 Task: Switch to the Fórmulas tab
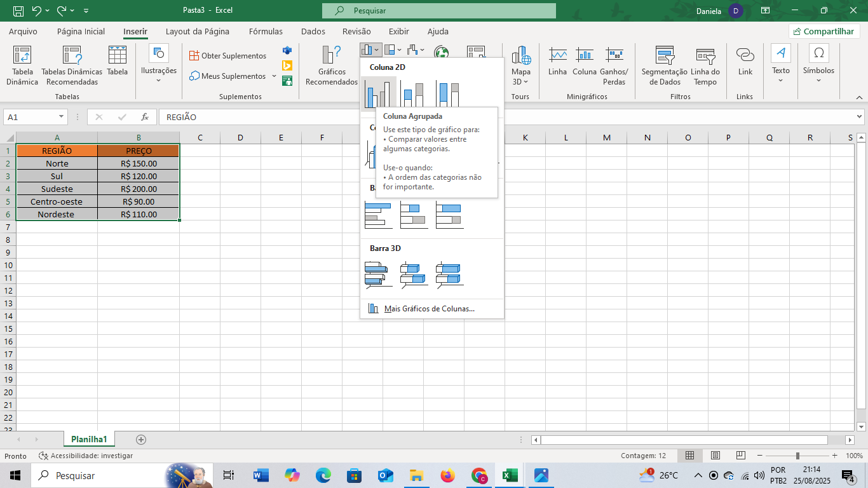click(x=266, y=31)
